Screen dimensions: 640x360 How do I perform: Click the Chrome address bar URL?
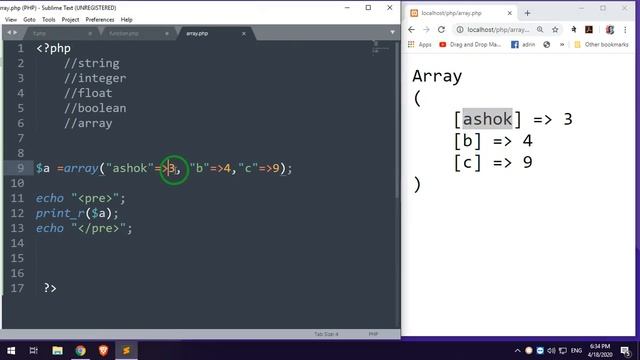[498, 30]
